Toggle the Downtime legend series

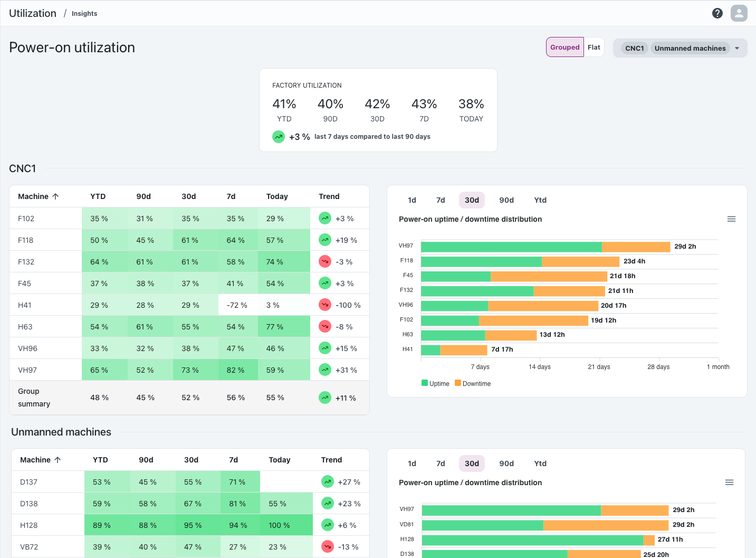473,383
